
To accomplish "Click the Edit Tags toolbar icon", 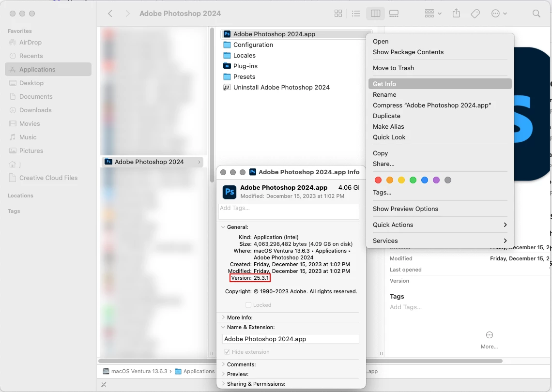I will [x=475, y=14].
